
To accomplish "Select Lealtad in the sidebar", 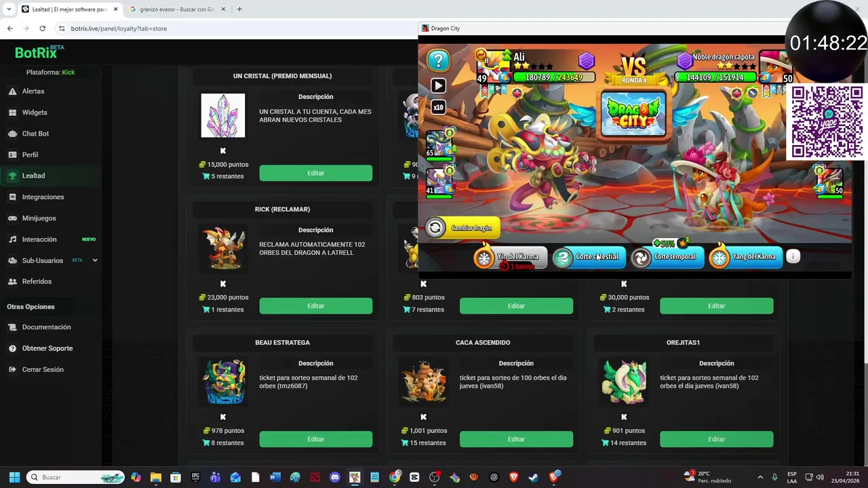I will point(33,176).
